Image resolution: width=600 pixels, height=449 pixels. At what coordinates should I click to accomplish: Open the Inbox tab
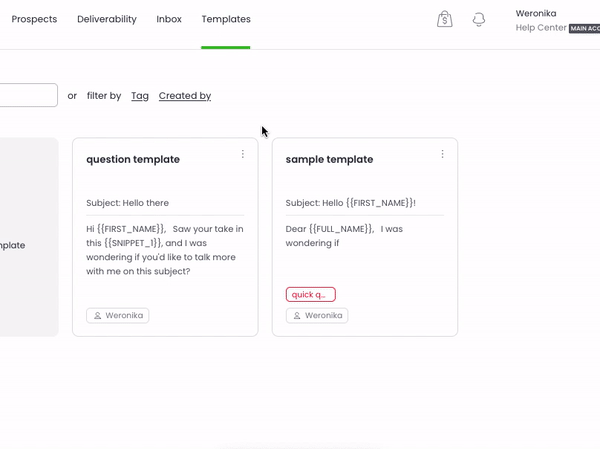(x=169, y=19)
